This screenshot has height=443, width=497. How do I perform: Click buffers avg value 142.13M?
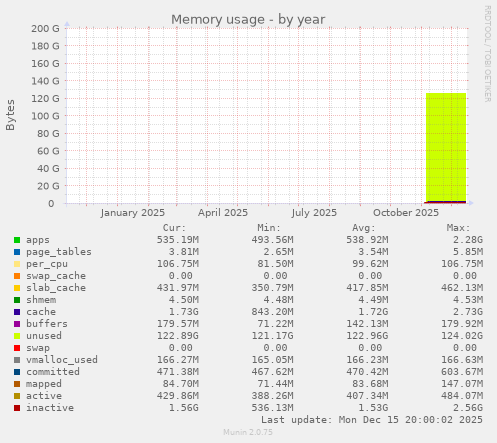pos(367,324)
